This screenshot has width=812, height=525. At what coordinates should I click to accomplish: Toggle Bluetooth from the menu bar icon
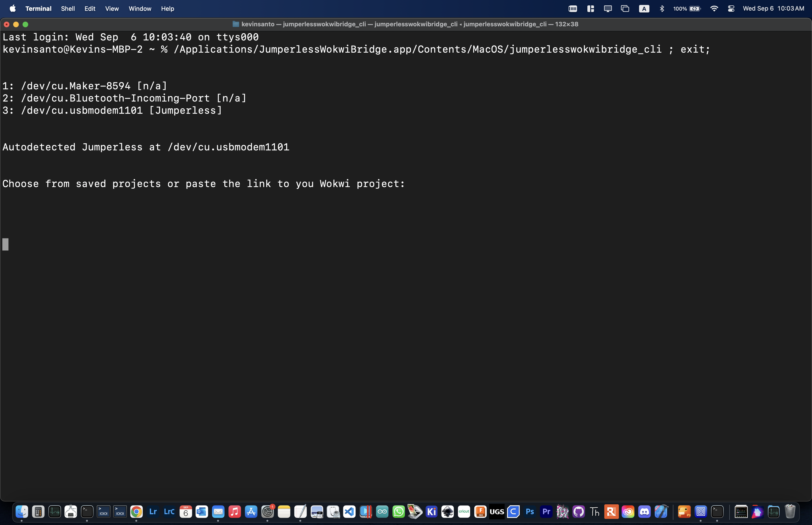pyautogui.click(x=662, y=8)
